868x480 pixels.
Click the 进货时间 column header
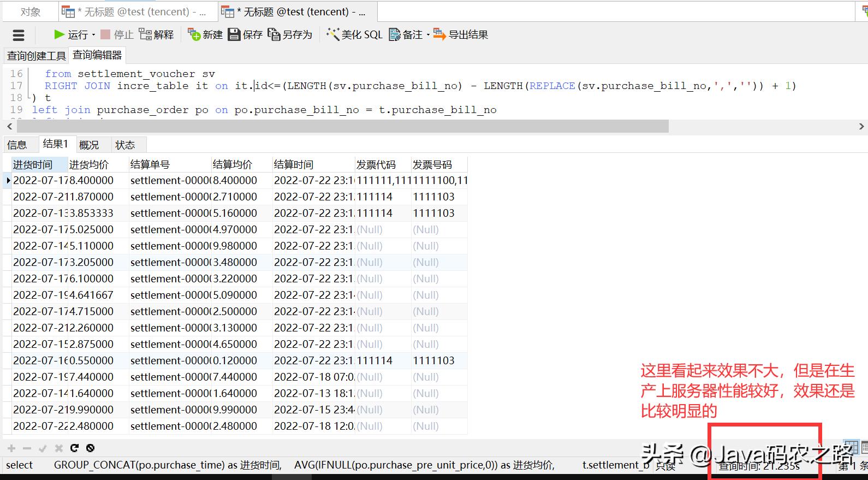[39, 164]
